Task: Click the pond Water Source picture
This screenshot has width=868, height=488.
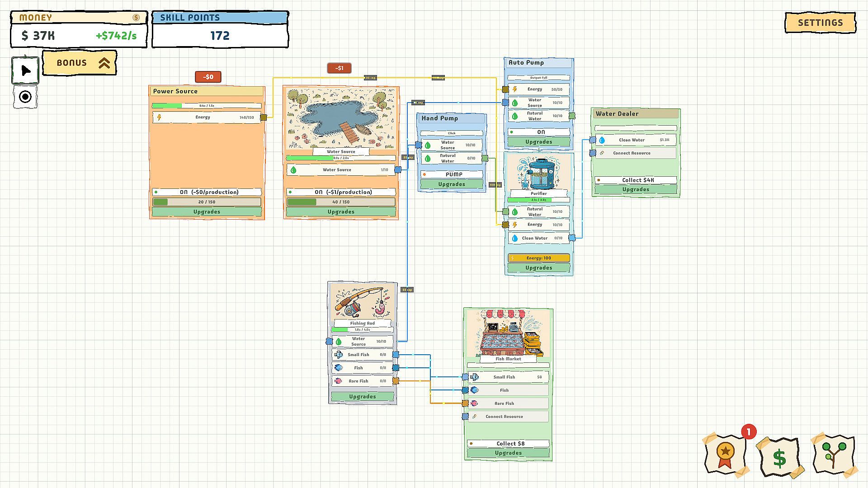Action: pyautogui.click(x=341, y=118)
